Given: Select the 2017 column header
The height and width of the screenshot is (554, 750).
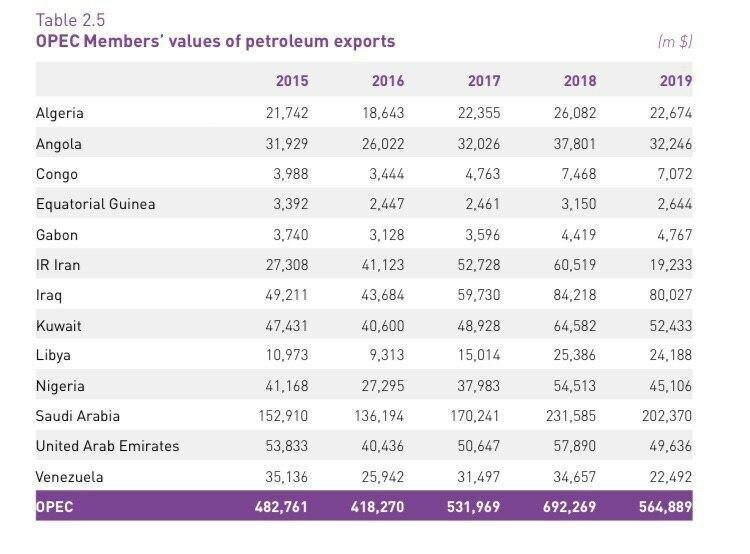Looking at the screenshot, I should pyautogui.click(x=484, y=81).
